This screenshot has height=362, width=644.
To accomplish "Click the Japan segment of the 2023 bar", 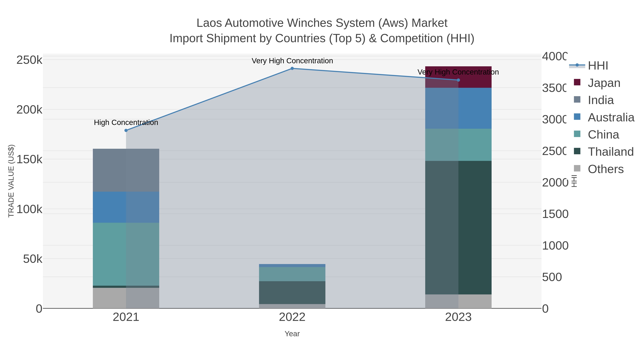I will click(x=458, y=77).
